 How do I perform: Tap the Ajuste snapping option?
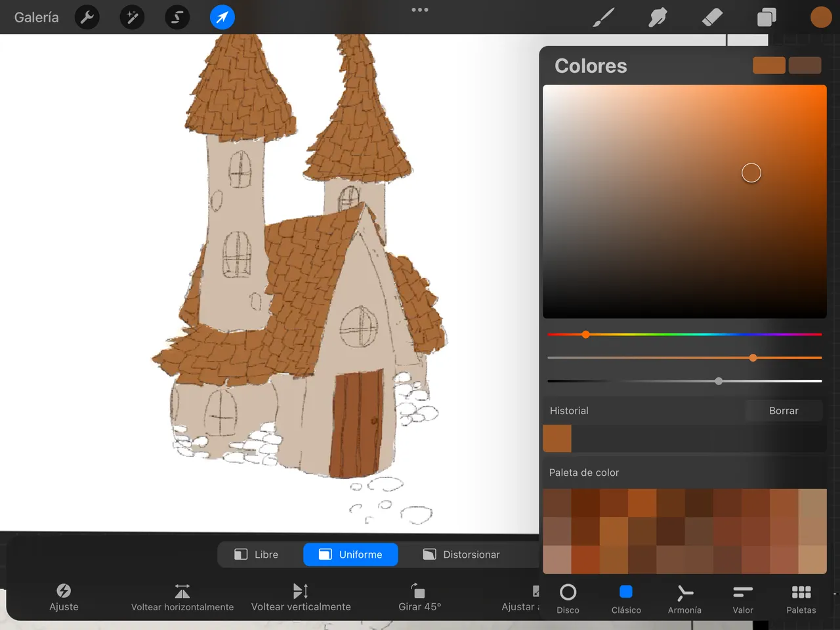(x=64, y=598)
